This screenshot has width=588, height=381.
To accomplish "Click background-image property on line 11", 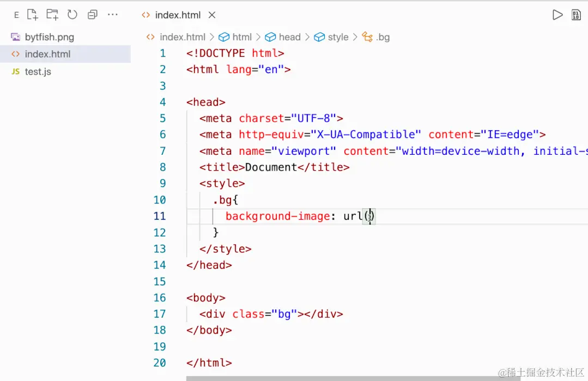I will click(277, 216).
